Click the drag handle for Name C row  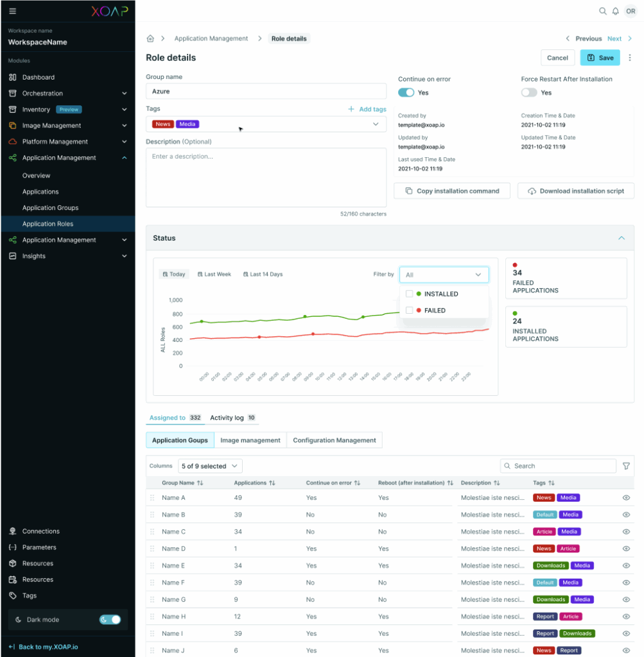(152, 532)
